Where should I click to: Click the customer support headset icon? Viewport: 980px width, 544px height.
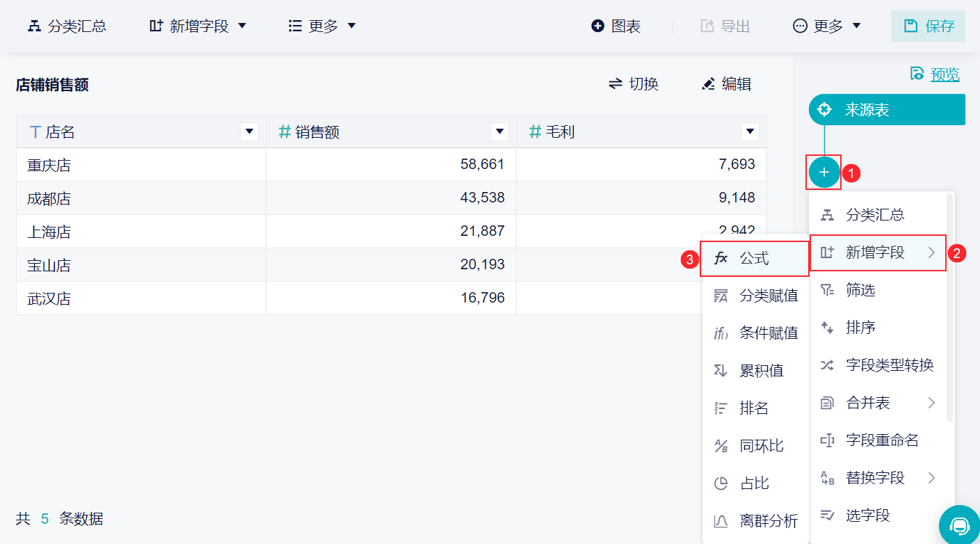point(959,525)
